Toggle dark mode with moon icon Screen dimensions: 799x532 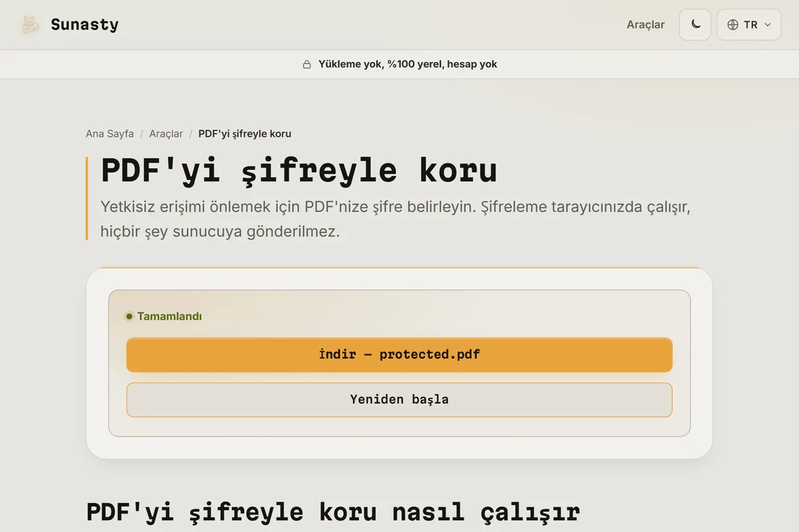pyautogui.click(x=695, y=25)
